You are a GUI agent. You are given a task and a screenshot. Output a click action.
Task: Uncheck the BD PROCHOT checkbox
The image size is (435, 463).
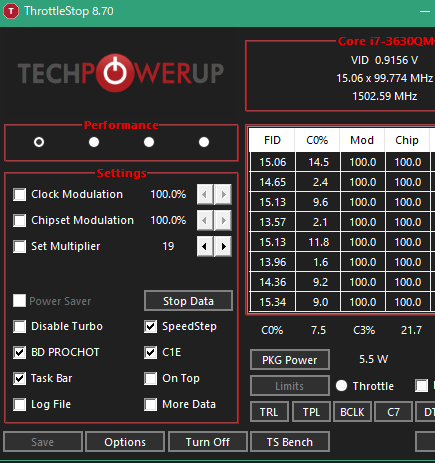[19, 352]
